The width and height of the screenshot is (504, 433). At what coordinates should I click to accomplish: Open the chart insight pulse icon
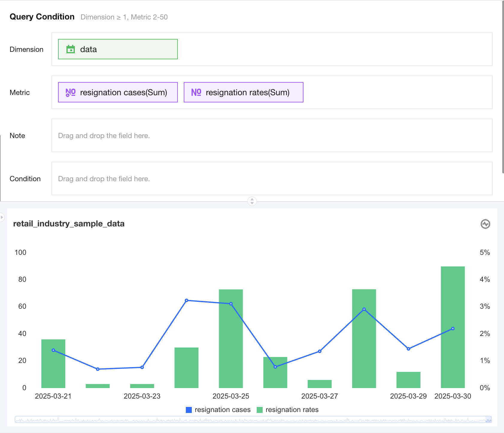coord(485,224)
